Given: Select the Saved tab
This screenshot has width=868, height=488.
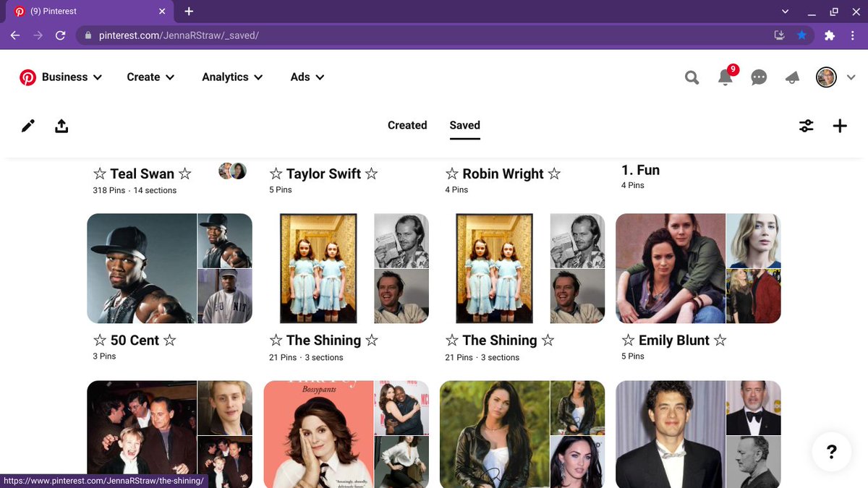Looking at the screenshot, I should [x=464, y=125].
